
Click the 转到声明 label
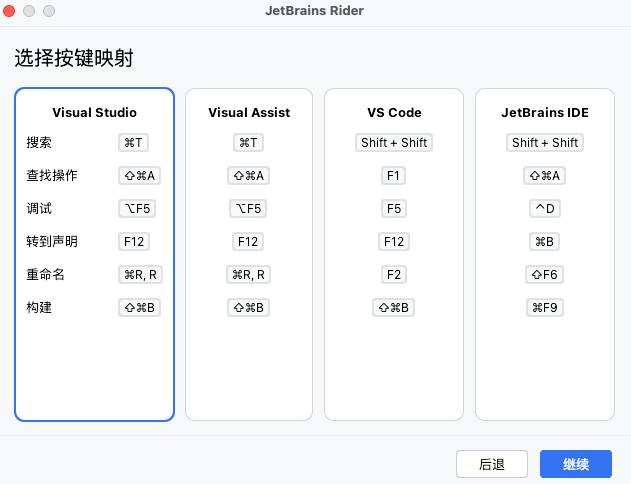(52, 241)
